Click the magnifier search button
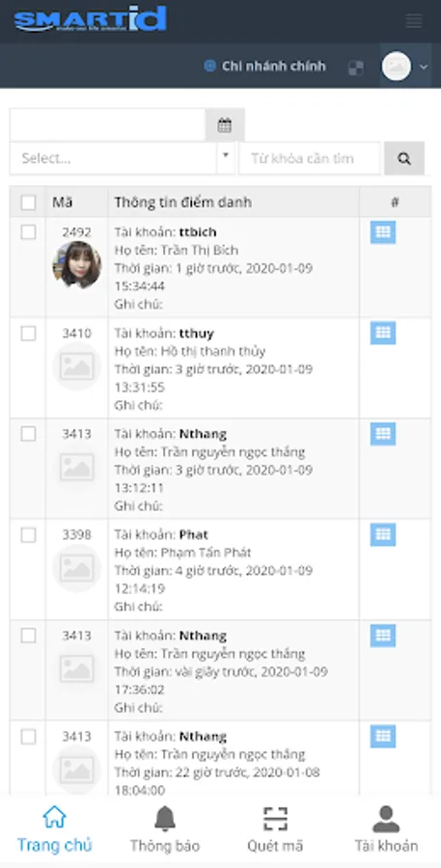Screen dimensions: 441x868 click(404, 159)
